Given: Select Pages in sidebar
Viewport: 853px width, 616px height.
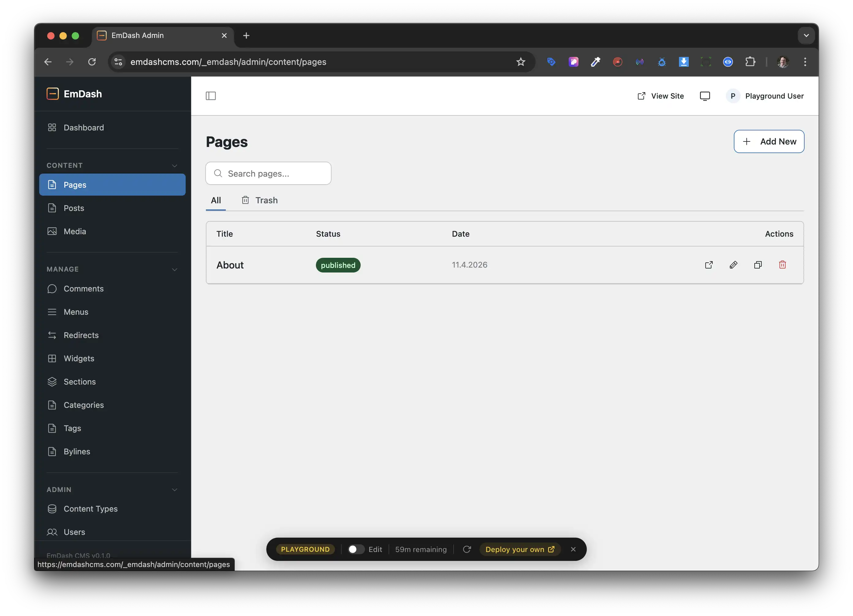Looking at the screenshot, I should point(112,185).
